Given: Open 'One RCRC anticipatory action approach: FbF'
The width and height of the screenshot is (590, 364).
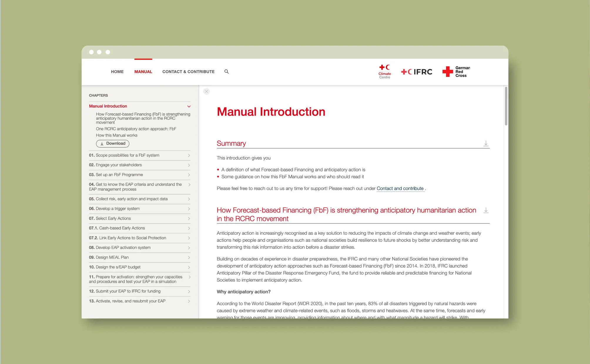Looking at the screenshot, I should [136, 129].
